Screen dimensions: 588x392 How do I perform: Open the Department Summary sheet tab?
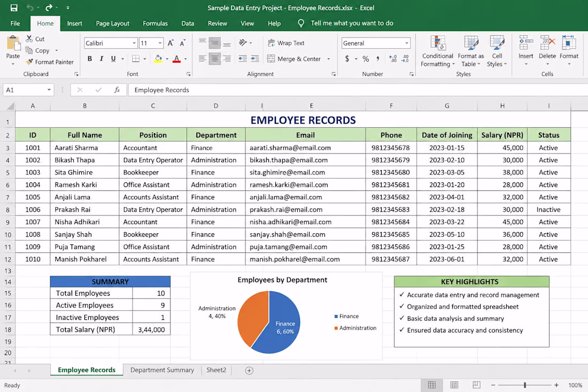(162, 370)
